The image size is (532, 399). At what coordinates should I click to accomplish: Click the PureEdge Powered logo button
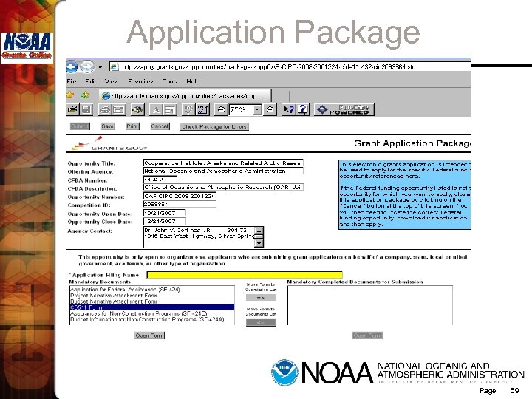click(344, 109)
